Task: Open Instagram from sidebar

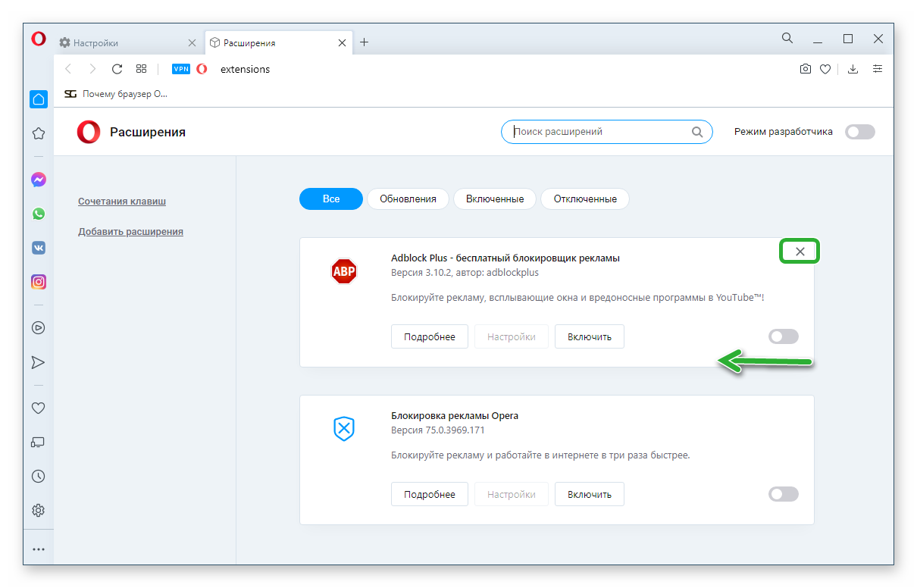Action: [39, 282]
